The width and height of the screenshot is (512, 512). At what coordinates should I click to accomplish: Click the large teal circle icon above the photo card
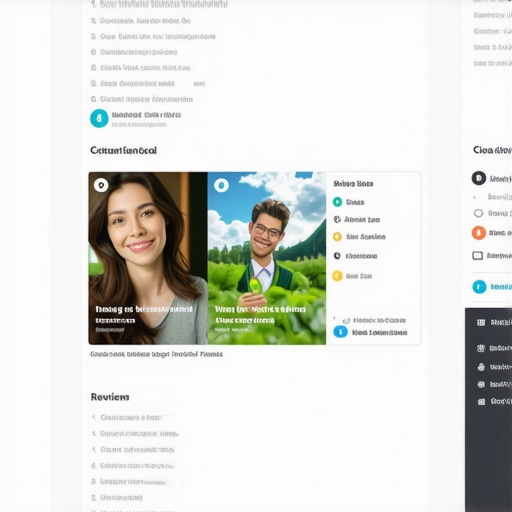[x=99, y=118]
